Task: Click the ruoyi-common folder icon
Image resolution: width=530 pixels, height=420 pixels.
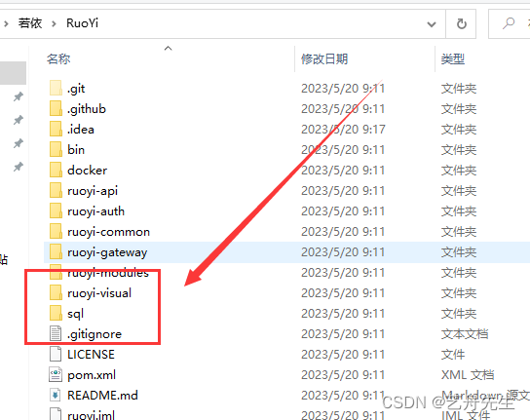Action: 56,232
